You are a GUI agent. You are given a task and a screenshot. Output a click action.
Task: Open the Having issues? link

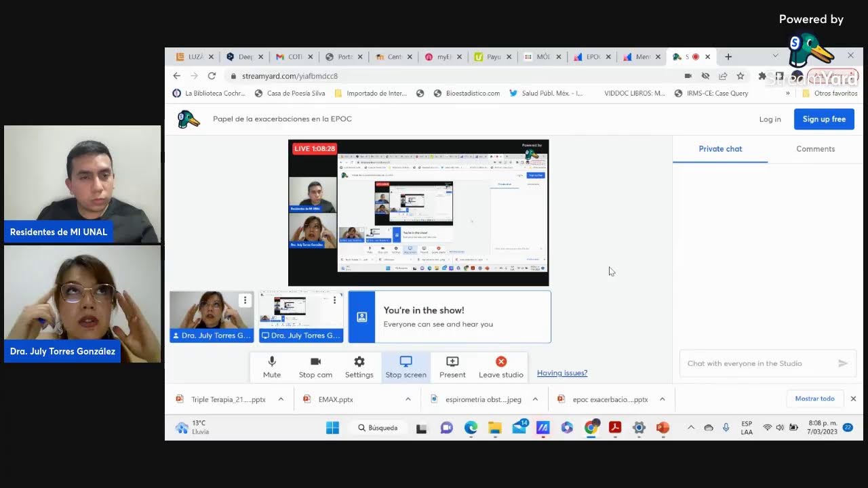(562, 373)
